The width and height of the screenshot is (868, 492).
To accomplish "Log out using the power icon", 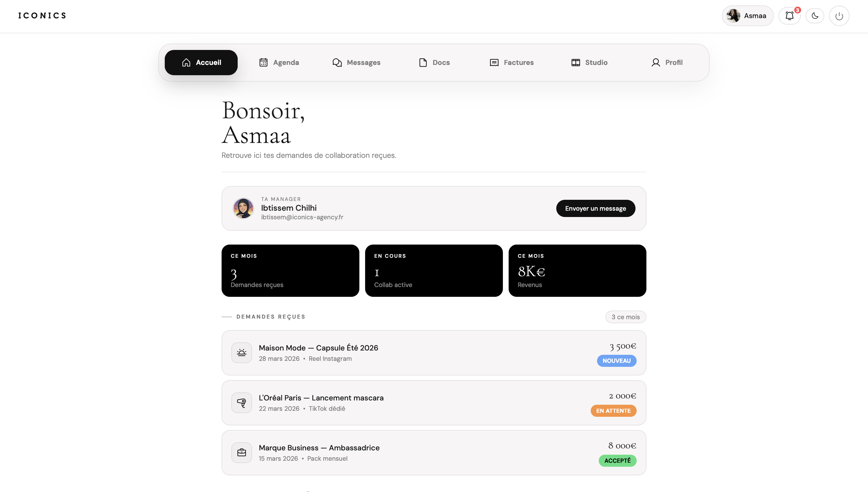I will [x=839, y=16].
